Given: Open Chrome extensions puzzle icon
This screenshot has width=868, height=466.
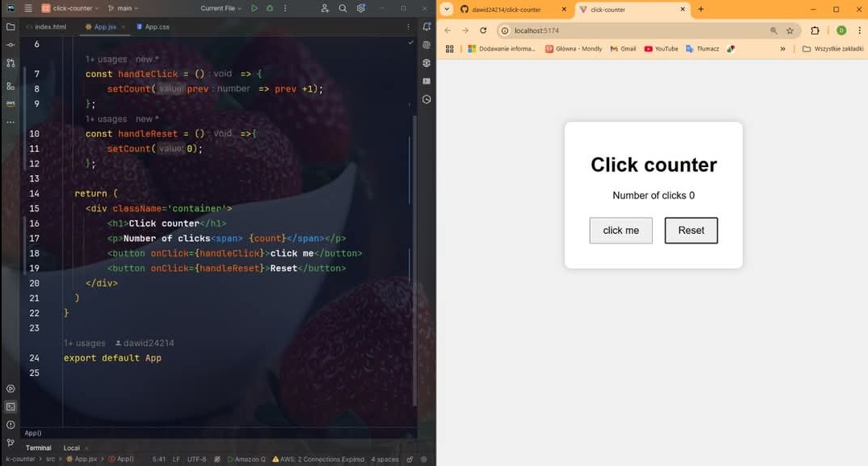Looking at the screenshot, I should click(814, 30).
